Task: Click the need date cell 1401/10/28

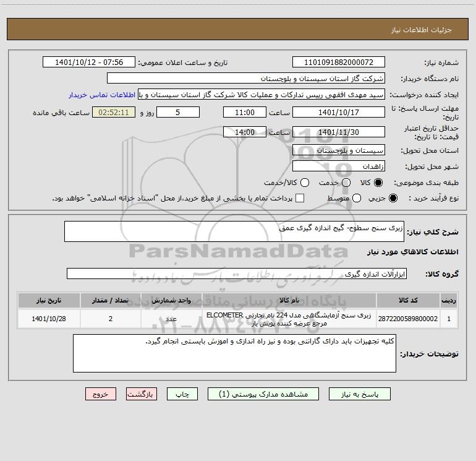Action: coord(49,319)
